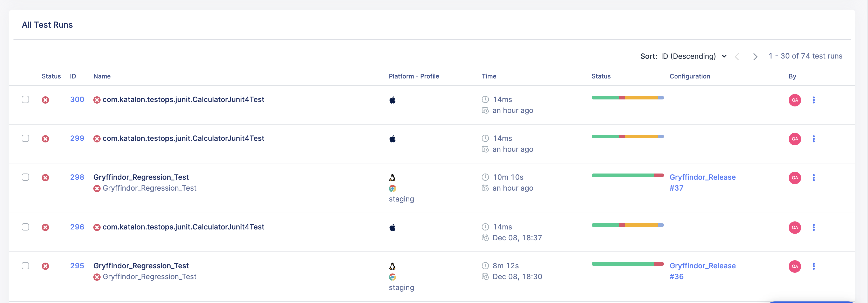The height and width of the screenshot is (303, 868).
Task: Click failed status icon for run 296
Action: 45,227
